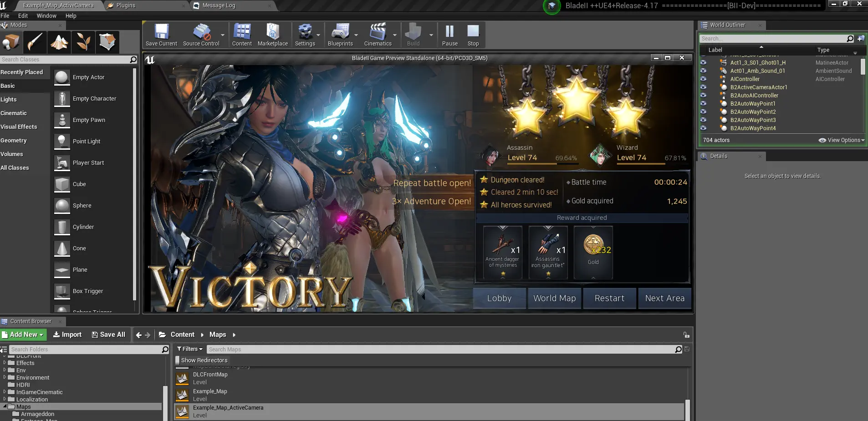Expand the Add New dropdown
This screenshot has height=421, width=868.
pyautogui.click(x=23, y=335)
